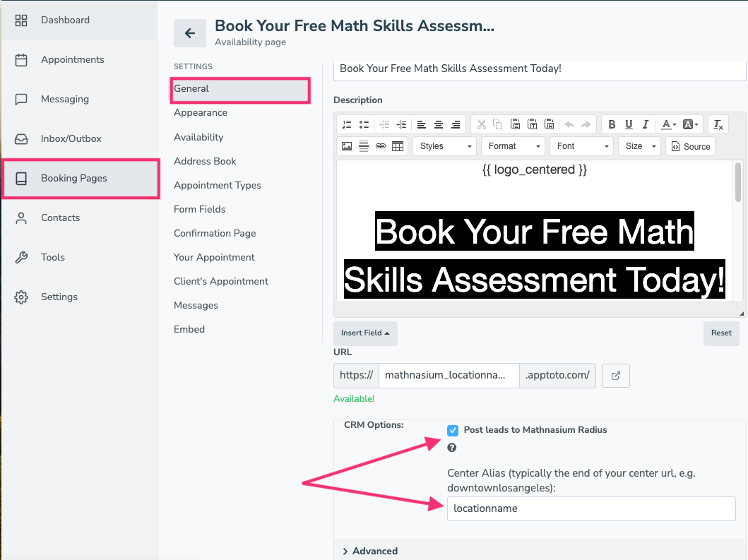Open the Embed settings
Image resolution: width=748 pixels, height=560 pixels.
click(189, 329)
